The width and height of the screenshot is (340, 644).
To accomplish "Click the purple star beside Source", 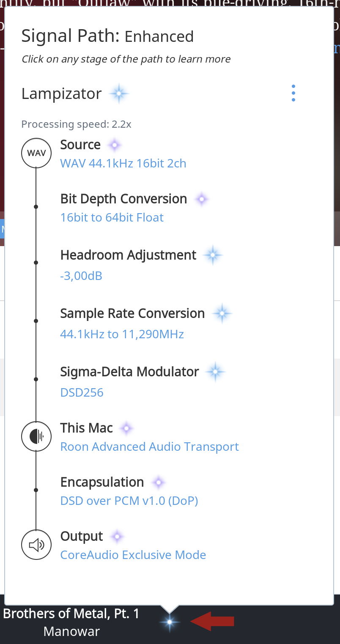I will [x=114, y=145].
